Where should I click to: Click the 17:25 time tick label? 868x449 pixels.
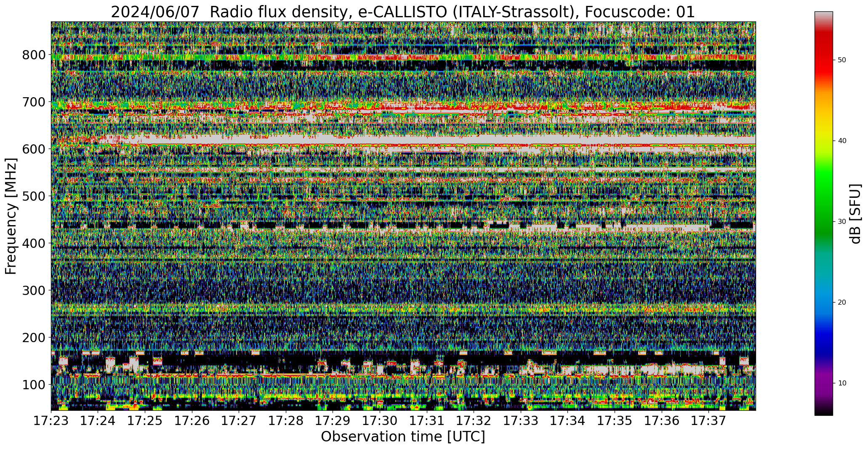point(145,421)
